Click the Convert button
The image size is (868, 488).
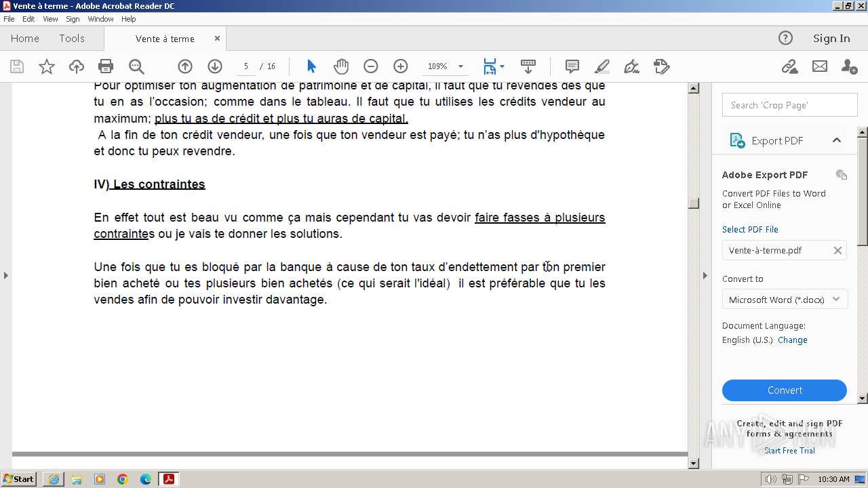[785, 390]
